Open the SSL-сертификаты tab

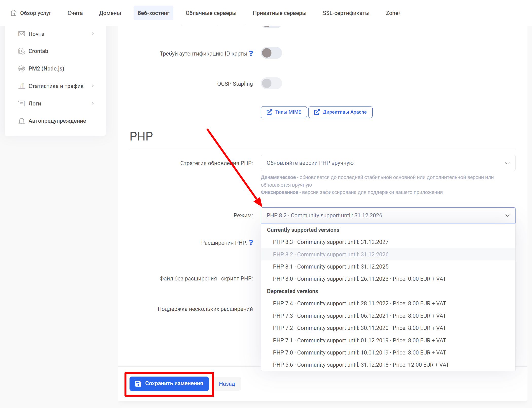pyautogui.click(x=346, y=13)
